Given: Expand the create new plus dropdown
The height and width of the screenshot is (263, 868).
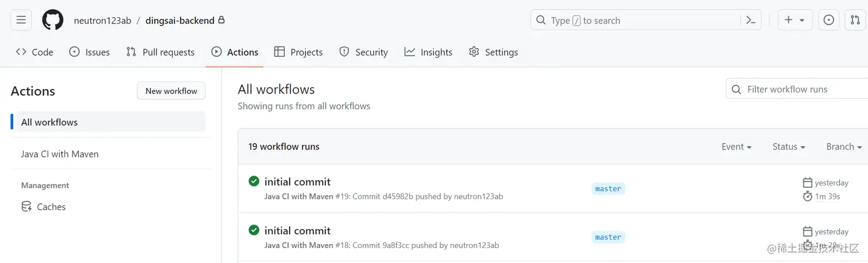Looking at the screenshot, I should (795, 20).
